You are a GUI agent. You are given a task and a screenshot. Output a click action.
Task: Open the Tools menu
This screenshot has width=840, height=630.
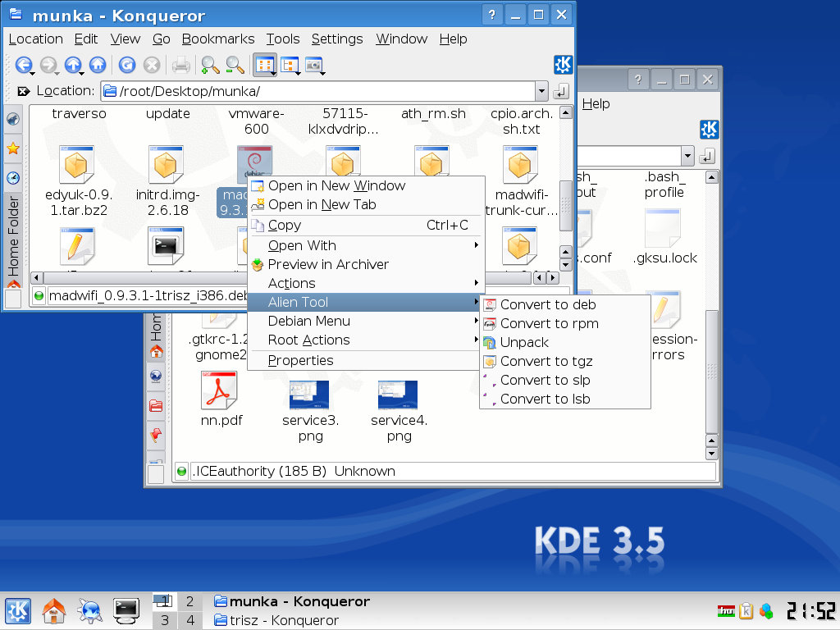(283, 39)
